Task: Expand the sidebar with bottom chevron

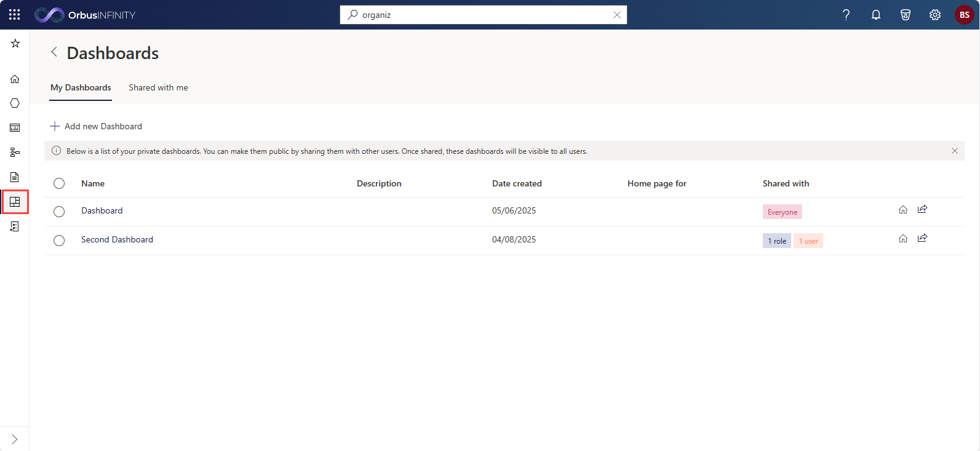Action: click(x=15, y=439)
